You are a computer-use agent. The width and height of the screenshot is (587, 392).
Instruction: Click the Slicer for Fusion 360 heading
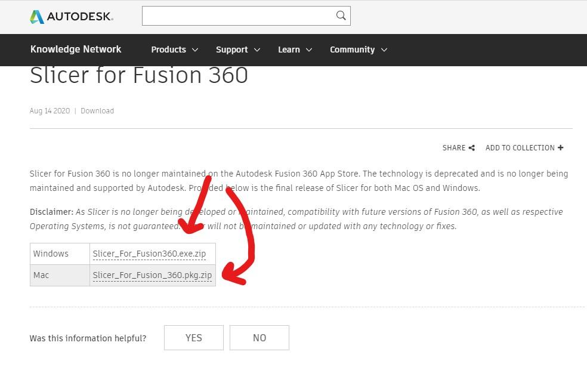pos(139,75)
